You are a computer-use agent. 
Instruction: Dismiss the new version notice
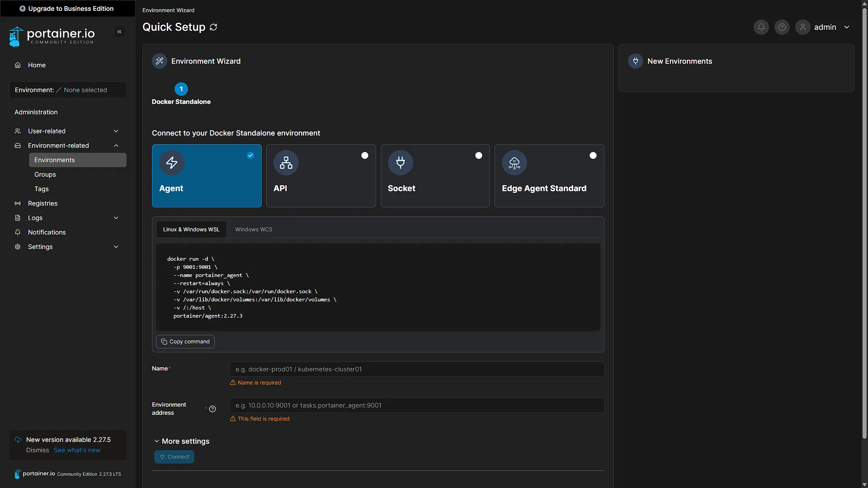tap(38, 450)
